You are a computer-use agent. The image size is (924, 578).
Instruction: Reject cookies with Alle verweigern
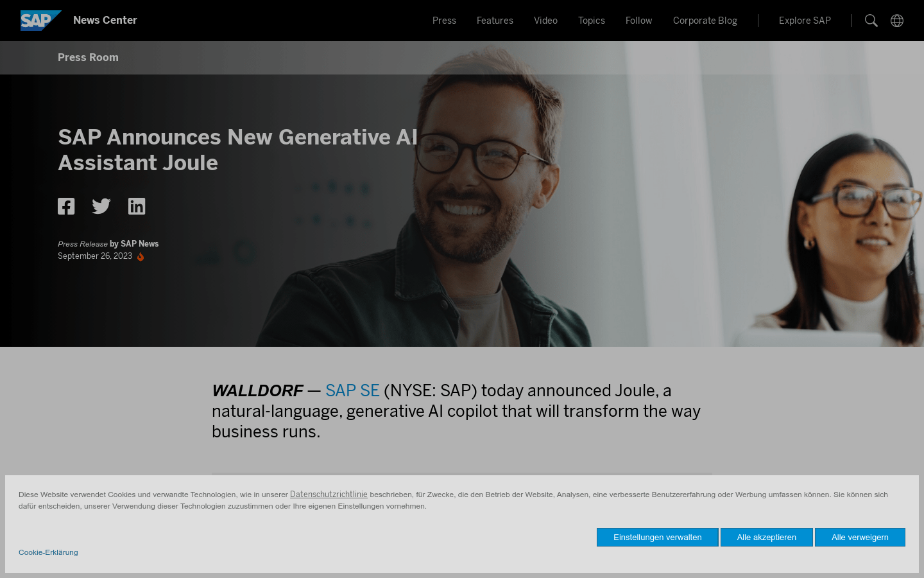[x=860, y=538]
